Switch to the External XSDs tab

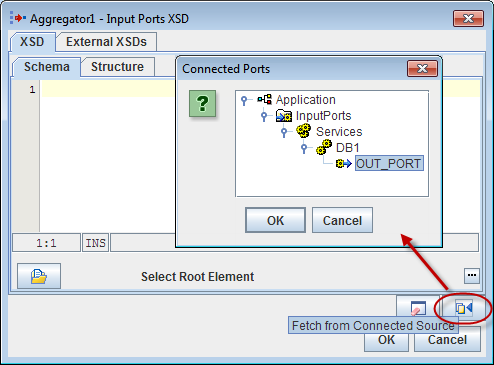[106, 42]
